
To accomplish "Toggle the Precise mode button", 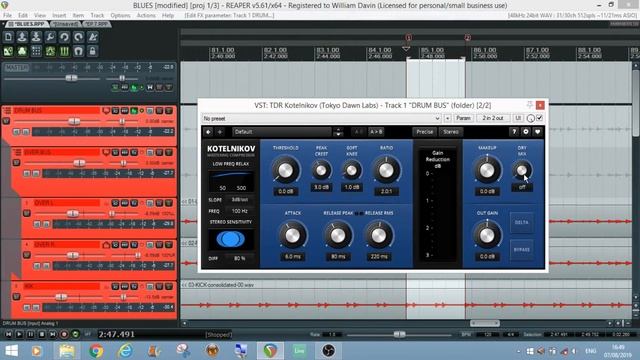I will [424, 132].
